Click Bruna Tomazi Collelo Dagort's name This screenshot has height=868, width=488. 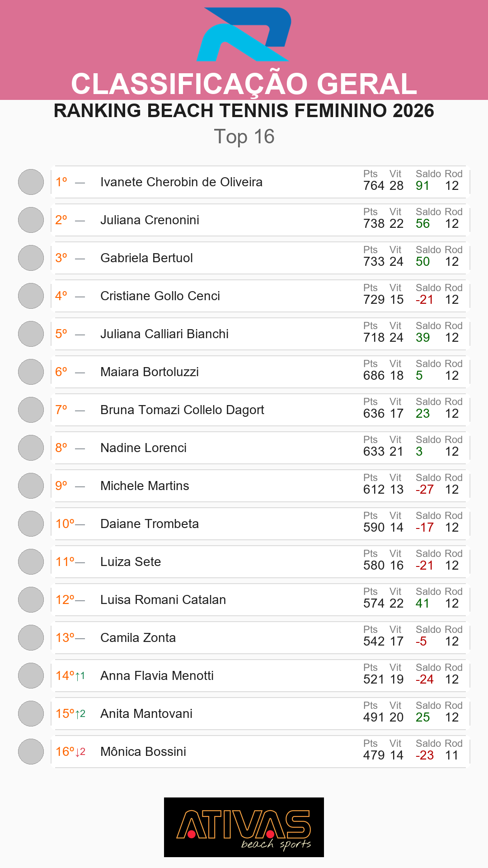(182, 410)
